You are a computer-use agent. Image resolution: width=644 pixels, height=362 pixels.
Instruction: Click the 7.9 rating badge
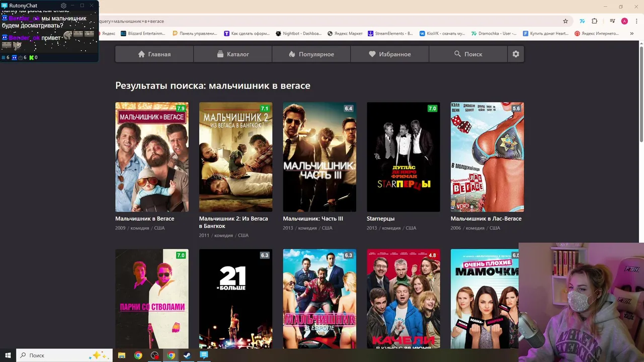(x=181, y=109)
